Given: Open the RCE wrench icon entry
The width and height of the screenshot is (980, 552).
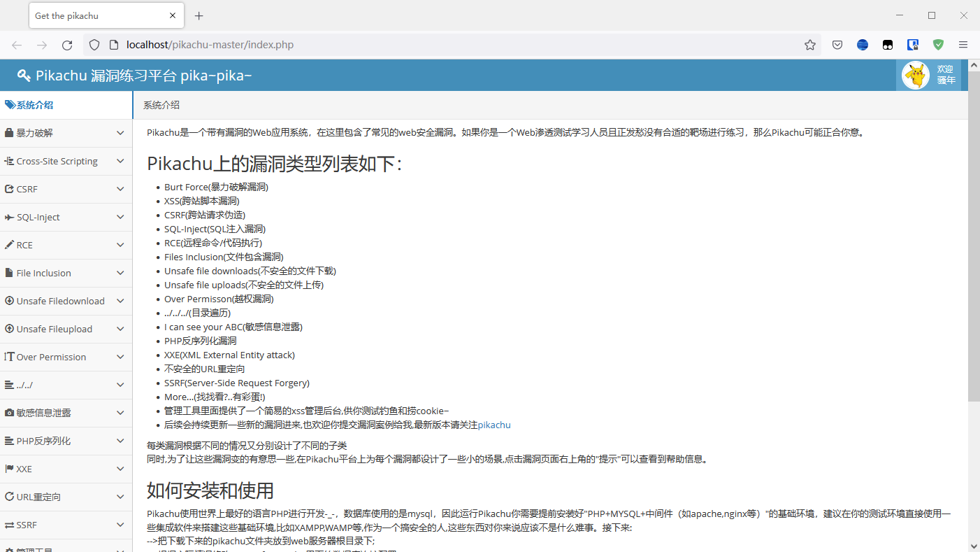Looking at the screenshot, I should 10,245.
